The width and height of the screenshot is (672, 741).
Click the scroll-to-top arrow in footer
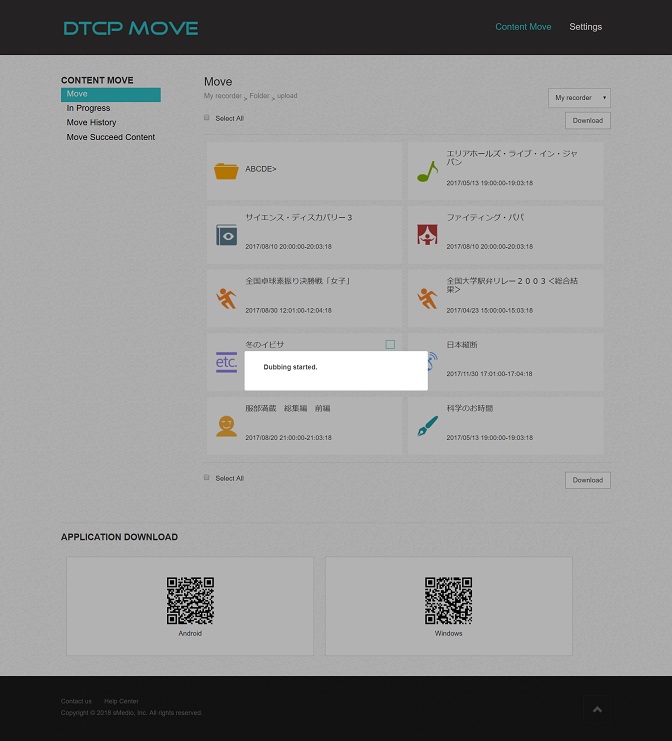[x=597, y=709]
